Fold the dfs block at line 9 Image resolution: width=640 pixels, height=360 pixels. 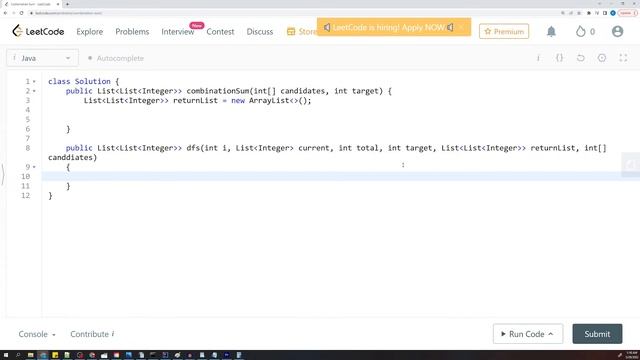pyautogui.click(x=34, y=167)
